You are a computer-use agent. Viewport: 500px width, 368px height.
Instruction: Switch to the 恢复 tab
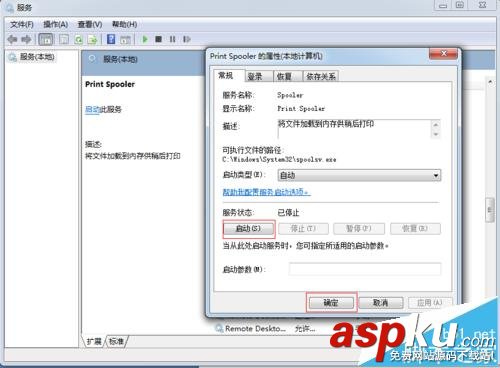coord(288,76)
